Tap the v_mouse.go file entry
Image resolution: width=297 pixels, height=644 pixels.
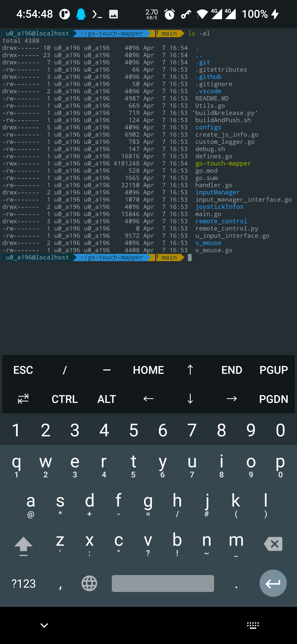pyautogui.click(x=213, y=250)
